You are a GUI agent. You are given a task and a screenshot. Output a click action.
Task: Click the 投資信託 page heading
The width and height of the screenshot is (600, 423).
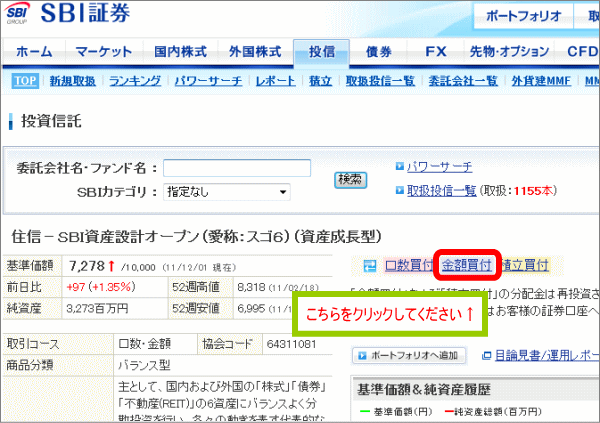pos(51,121)
